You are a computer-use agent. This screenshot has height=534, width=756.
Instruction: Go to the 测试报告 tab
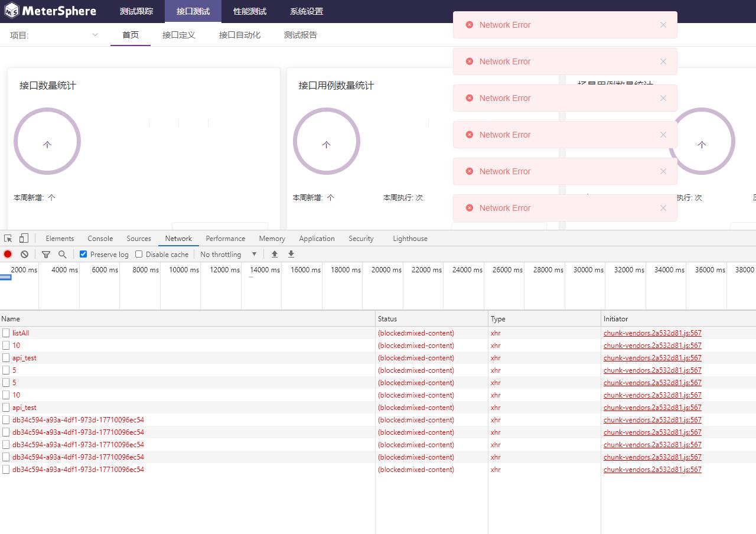click(301, 35)
